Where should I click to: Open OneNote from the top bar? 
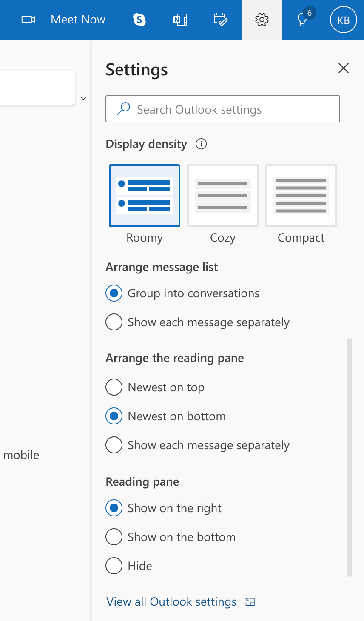pyautogui.click(x=180, y=20)
